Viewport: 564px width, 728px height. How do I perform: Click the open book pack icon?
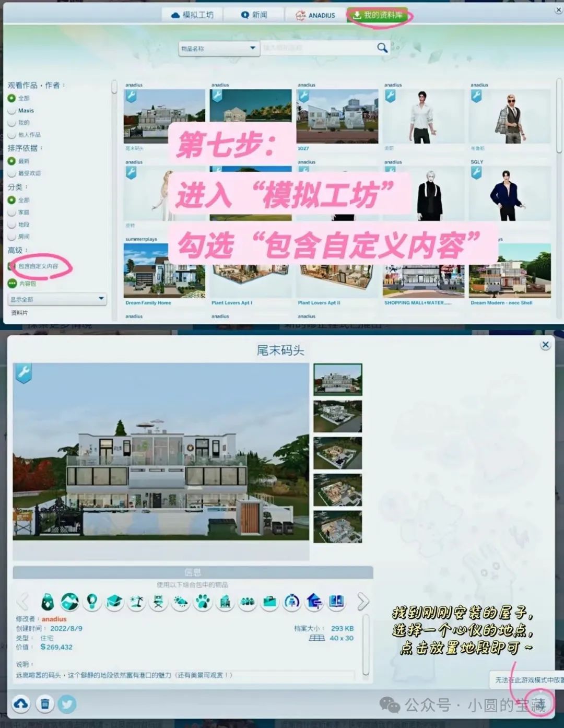336,602
